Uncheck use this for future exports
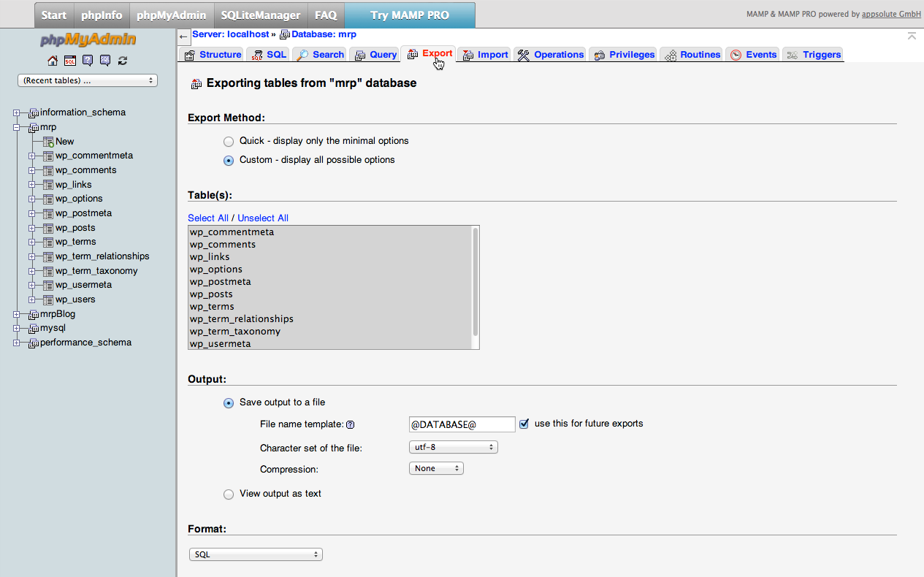The image size is (924, 577). coord(524,423)
